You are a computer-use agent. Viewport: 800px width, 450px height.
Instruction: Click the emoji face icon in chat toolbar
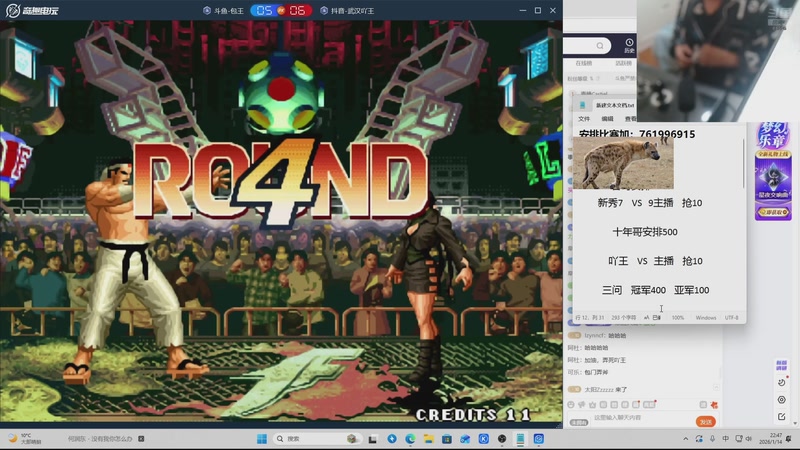(x=571, y=405)
